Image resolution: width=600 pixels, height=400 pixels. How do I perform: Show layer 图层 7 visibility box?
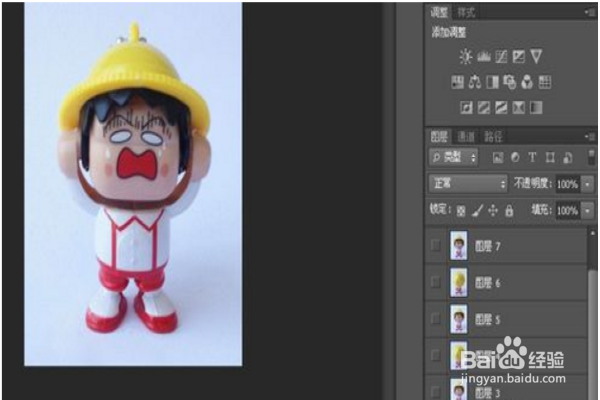435,245
